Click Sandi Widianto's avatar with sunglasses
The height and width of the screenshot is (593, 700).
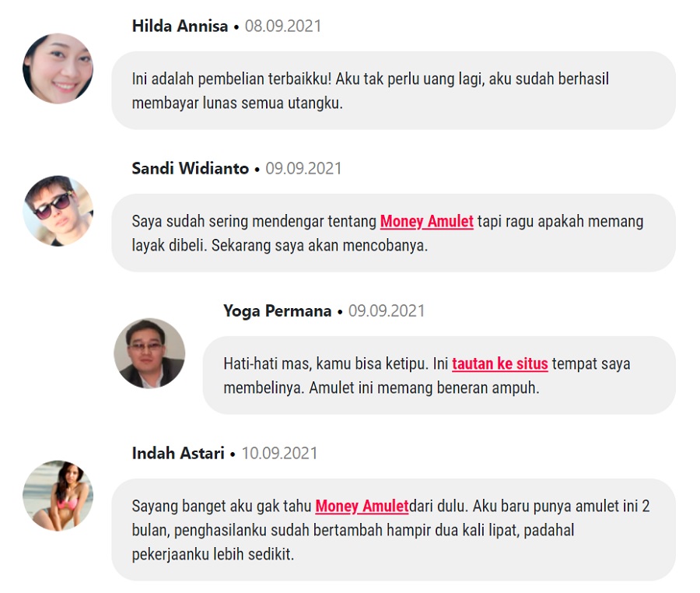58,211
